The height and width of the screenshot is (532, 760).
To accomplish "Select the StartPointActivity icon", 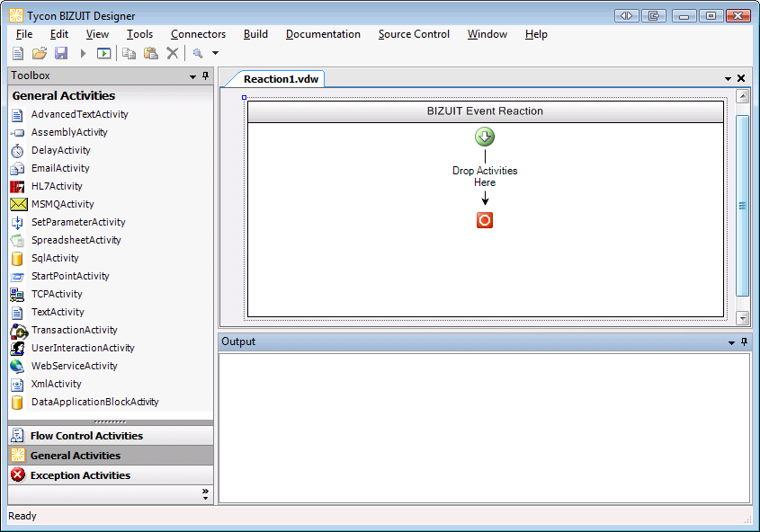I will (x=17, y=277).
